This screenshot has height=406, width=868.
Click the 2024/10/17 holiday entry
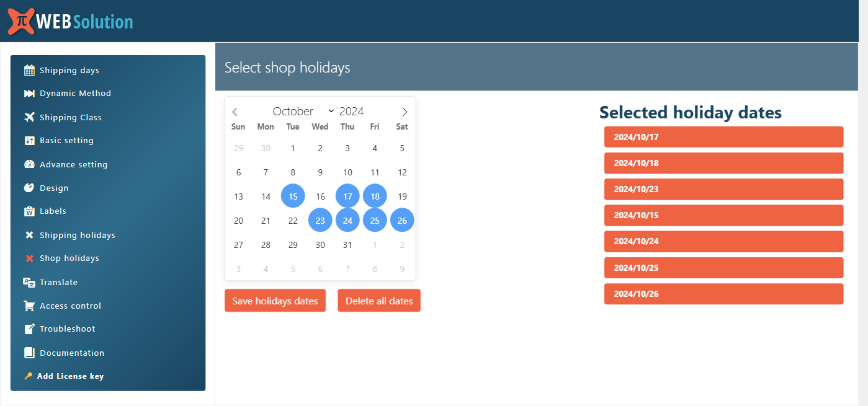723,136
